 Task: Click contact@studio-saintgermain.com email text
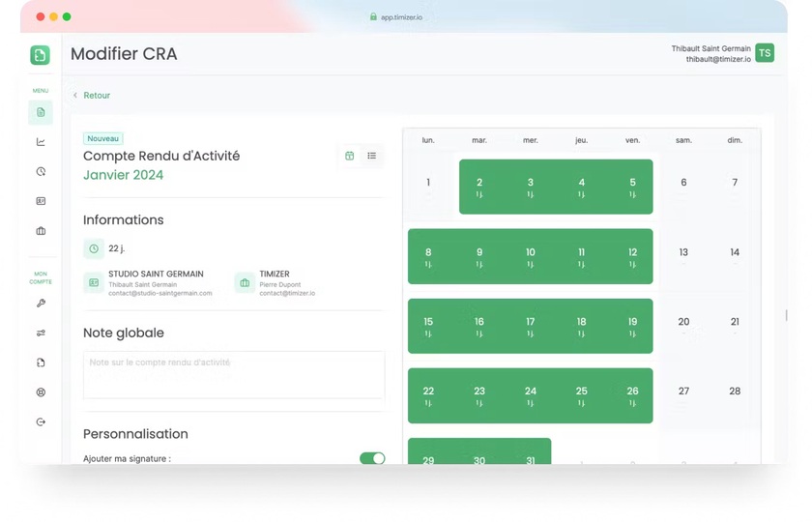pyautogui.click(x=160, y=293)
